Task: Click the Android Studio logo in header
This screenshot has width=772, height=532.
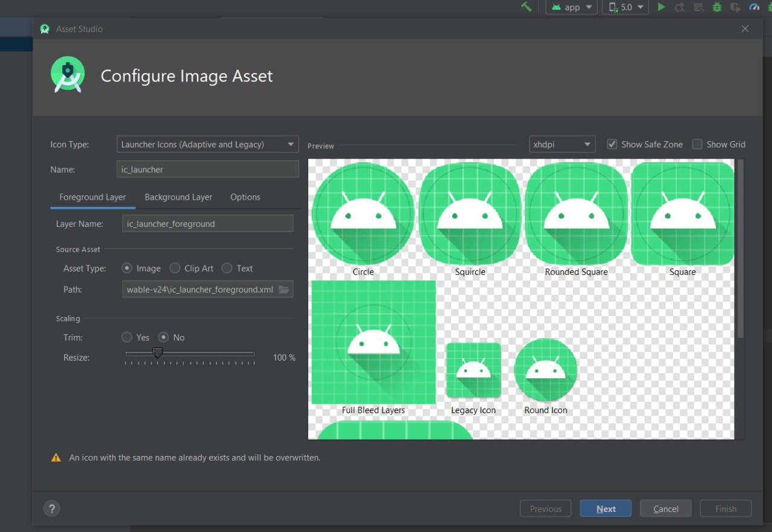Action: (x=68, y=75)
